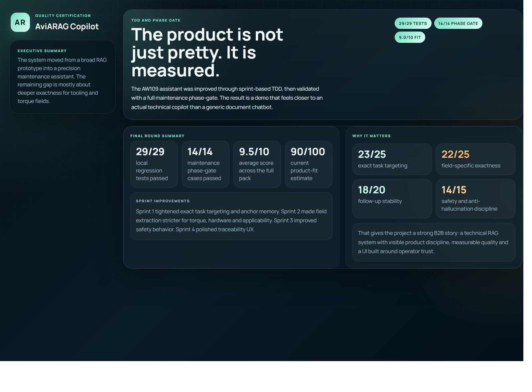
Task: Click the AR logo icon
Action: [x=20, y=22]
